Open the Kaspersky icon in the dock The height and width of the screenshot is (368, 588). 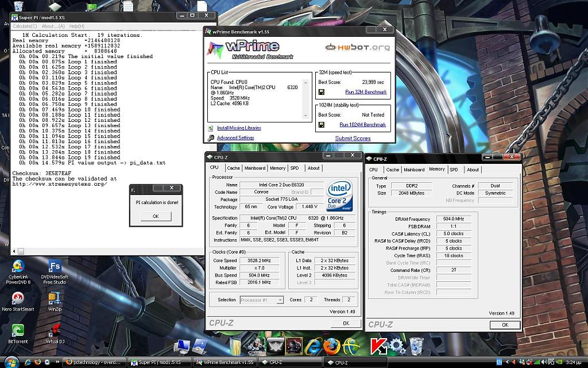point(378,346)
